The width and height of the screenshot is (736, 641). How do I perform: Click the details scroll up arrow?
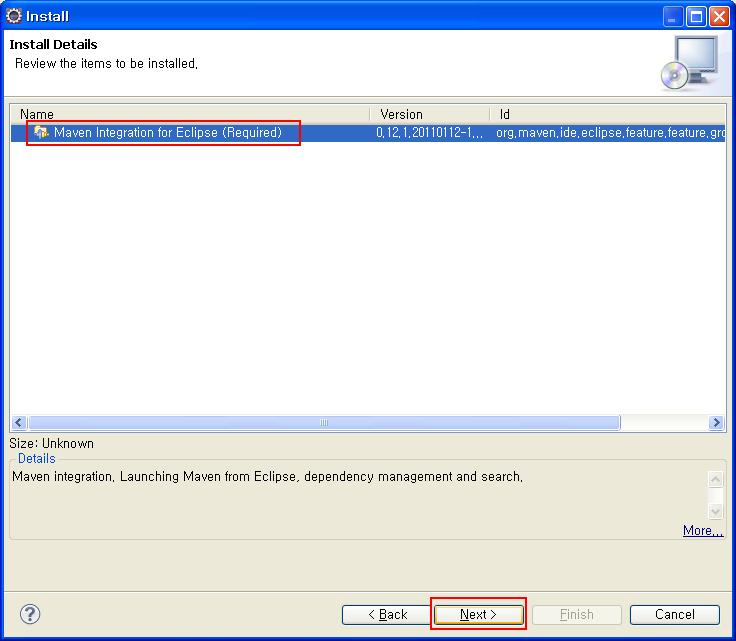715,480
